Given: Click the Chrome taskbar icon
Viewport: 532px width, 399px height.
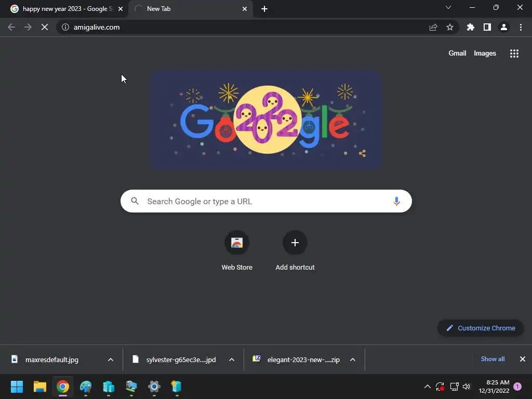Looking at the screenshot, I should [x=63, y=387].
